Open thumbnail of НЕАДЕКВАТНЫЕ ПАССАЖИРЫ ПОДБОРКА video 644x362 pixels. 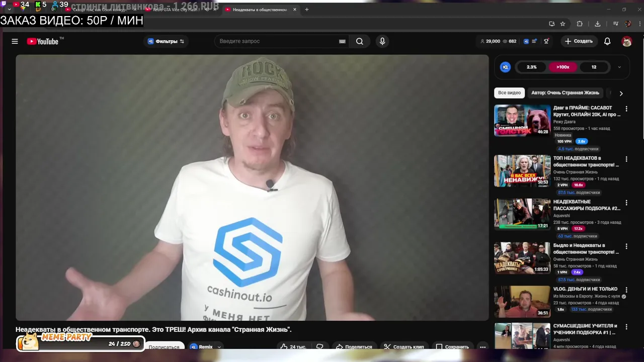522,214
